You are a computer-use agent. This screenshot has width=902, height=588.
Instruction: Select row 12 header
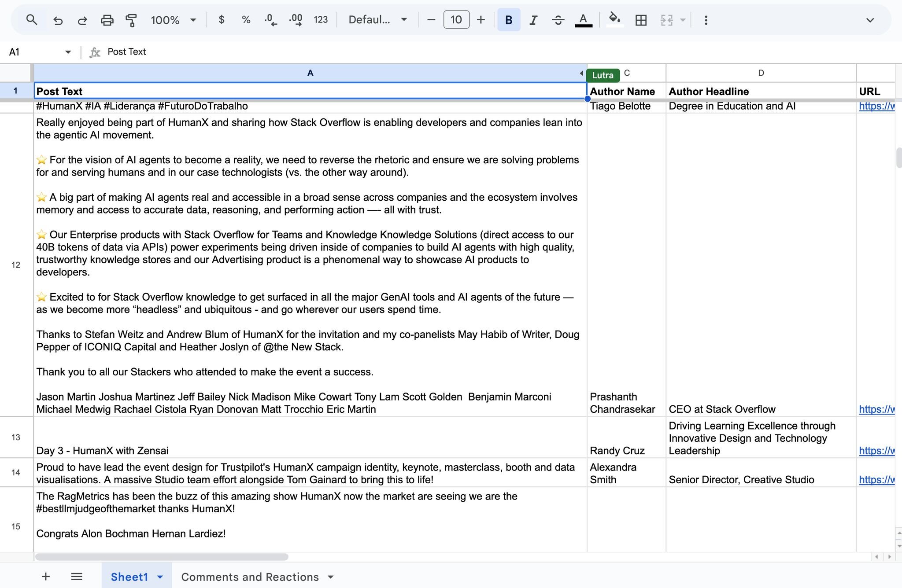[16, 265]
